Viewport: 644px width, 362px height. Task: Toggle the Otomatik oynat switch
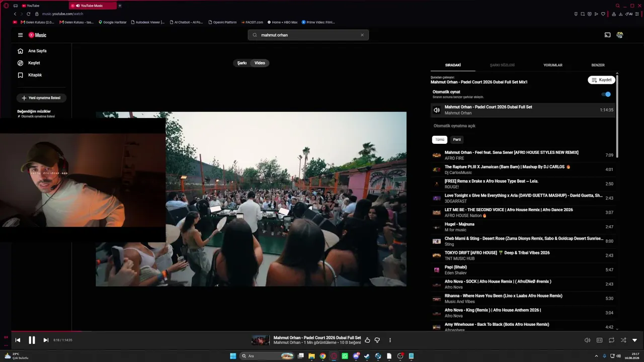[x=607, y=94]
